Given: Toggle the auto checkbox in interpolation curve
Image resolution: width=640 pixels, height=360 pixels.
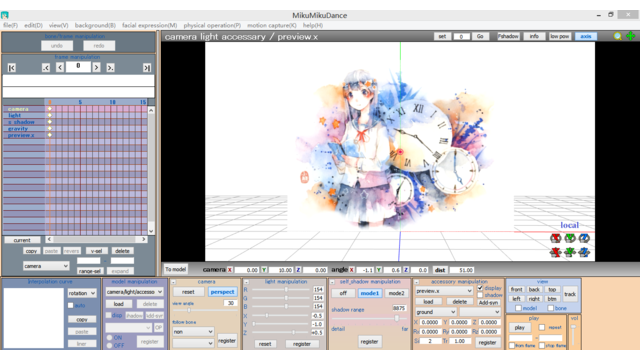Looking at the screenshot, I should click(71, 305).
